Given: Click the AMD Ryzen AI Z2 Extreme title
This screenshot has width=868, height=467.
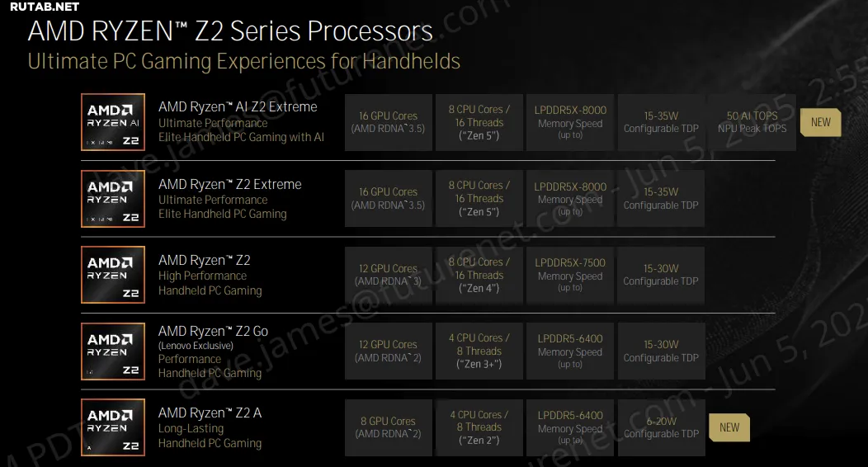Looking at the screenshot, I should coord(238,106).
